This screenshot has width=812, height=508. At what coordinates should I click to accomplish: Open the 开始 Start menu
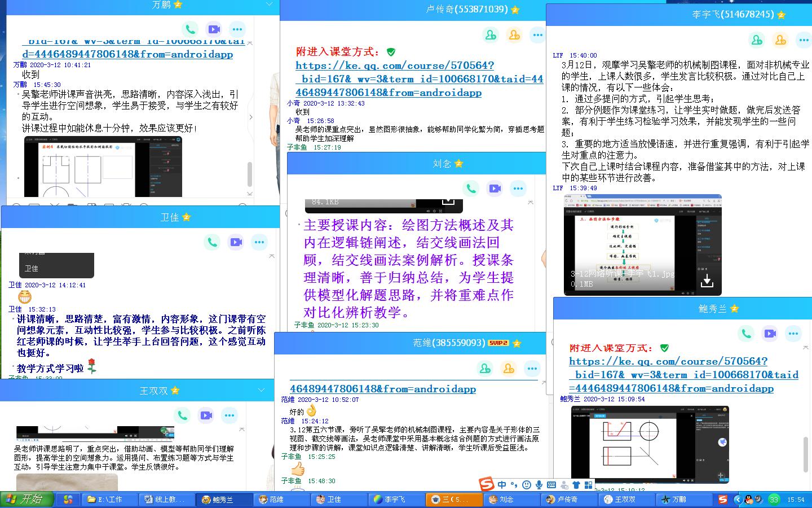click(27, 500)
